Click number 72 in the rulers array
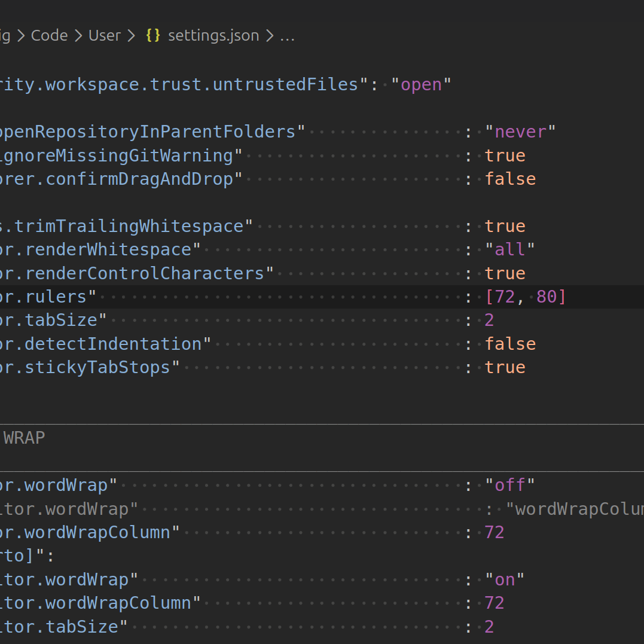644x644 pixels. pyautogui.click(x=505, y=297)
